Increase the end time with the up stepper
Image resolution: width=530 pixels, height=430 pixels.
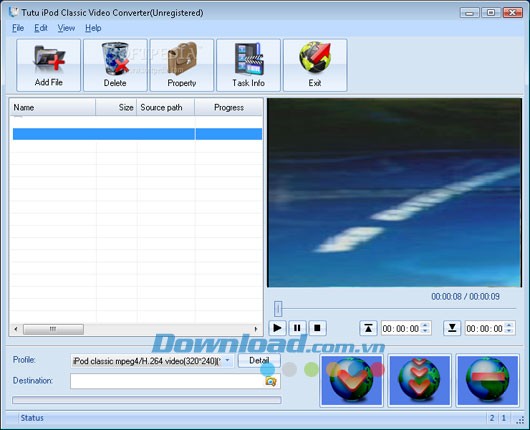pos(509,325)
